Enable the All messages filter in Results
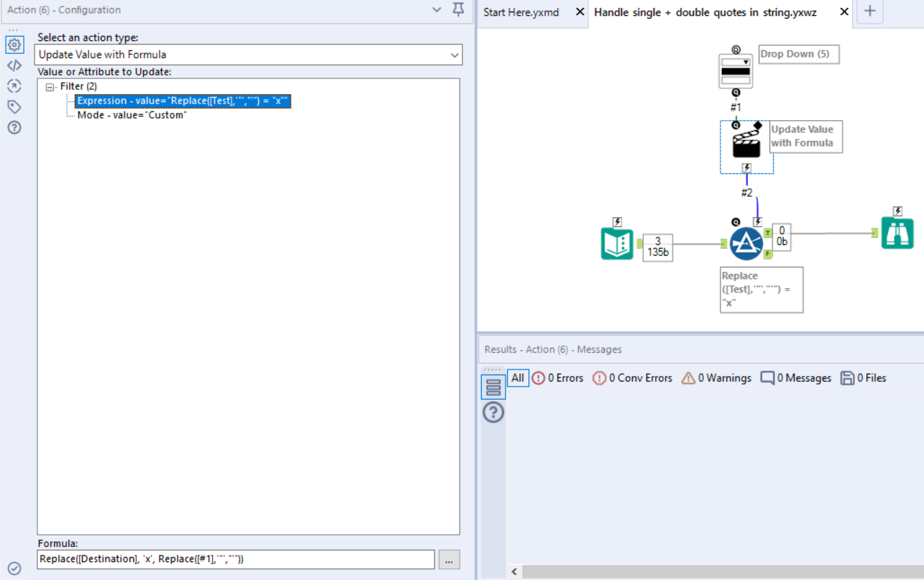 517,377
